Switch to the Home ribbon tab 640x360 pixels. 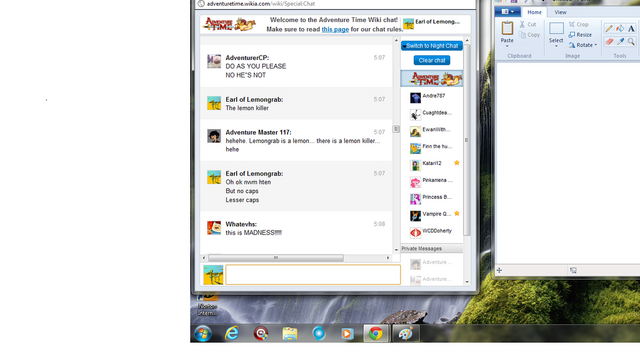click(534, 12)
